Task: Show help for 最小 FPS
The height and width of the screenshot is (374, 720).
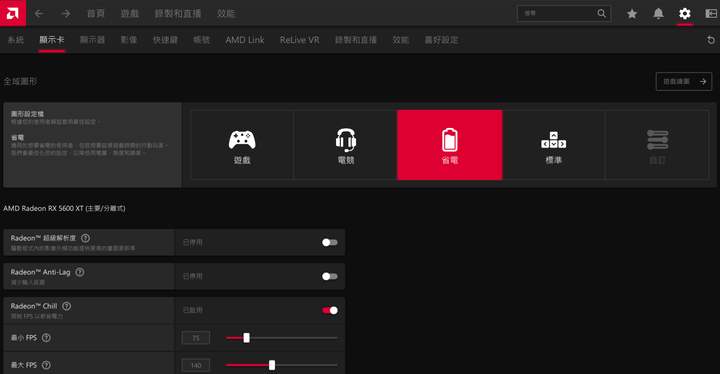Action: coord(46,338)
